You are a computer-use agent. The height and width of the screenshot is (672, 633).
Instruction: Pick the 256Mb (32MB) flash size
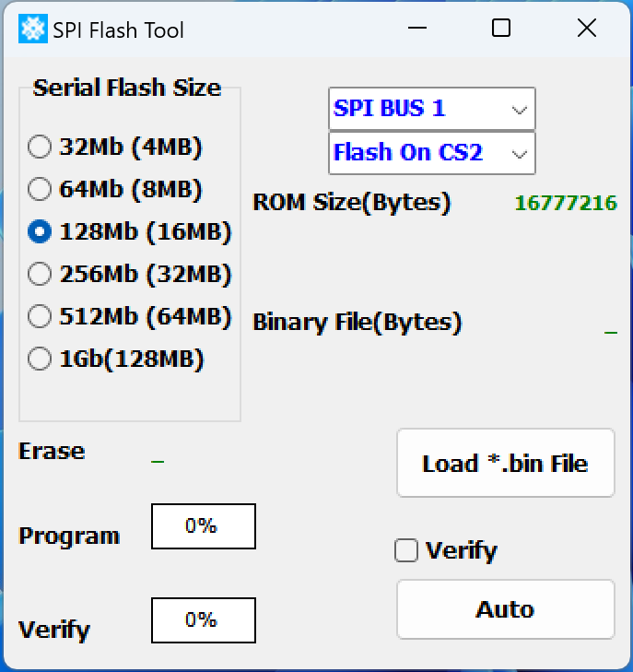pyautogui.click(x=40, y=275)
